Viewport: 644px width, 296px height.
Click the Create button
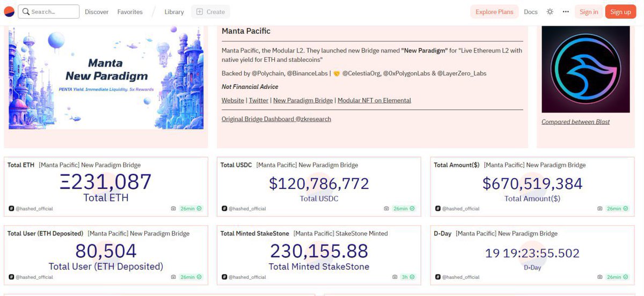pos(210,12)
